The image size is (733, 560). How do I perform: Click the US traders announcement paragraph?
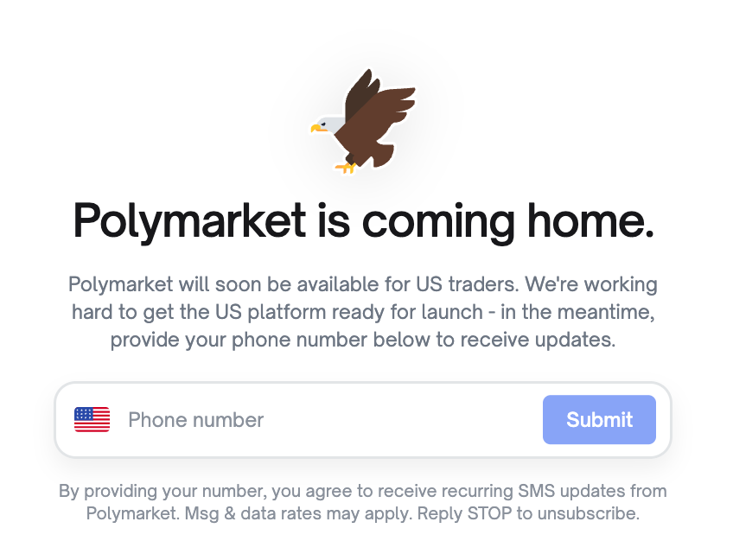coord(366,312)
